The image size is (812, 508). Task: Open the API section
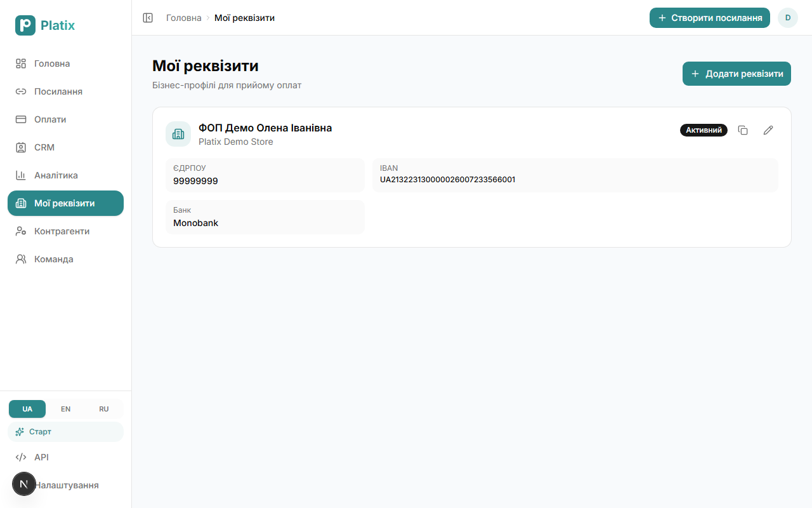(x=65, y=457)
